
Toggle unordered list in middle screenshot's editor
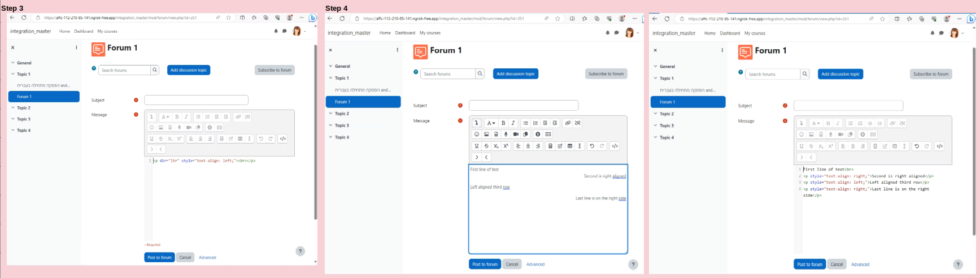click(x=525, y=123)
